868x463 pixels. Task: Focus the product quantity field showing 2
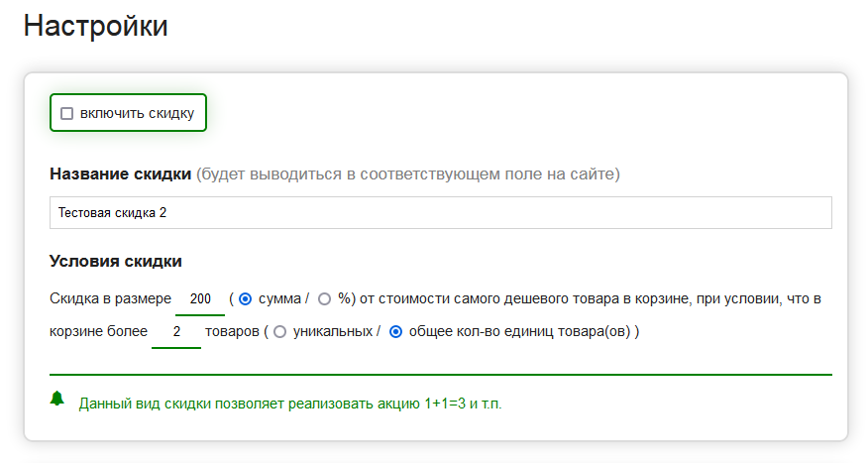point(176,332)
